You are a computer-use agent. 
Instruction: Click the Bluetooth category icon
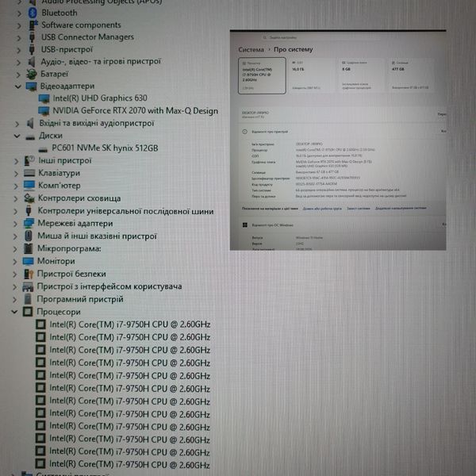[33, 13]
